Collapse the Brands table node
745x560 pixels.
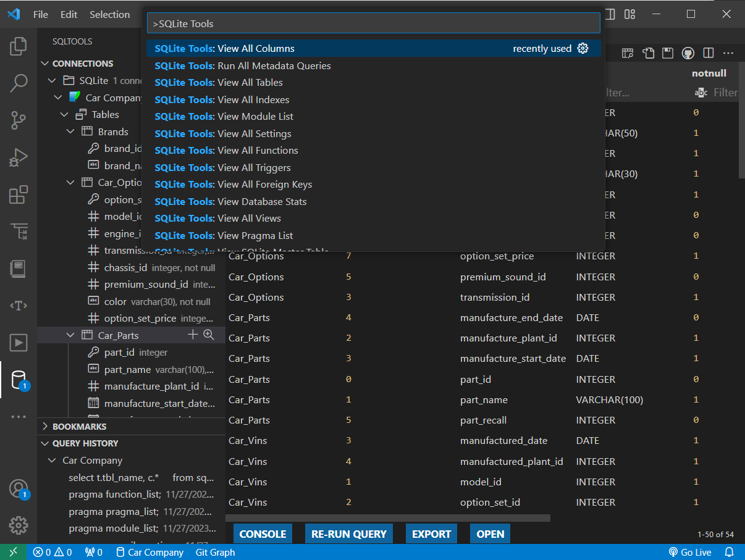[x=70, y=132]
